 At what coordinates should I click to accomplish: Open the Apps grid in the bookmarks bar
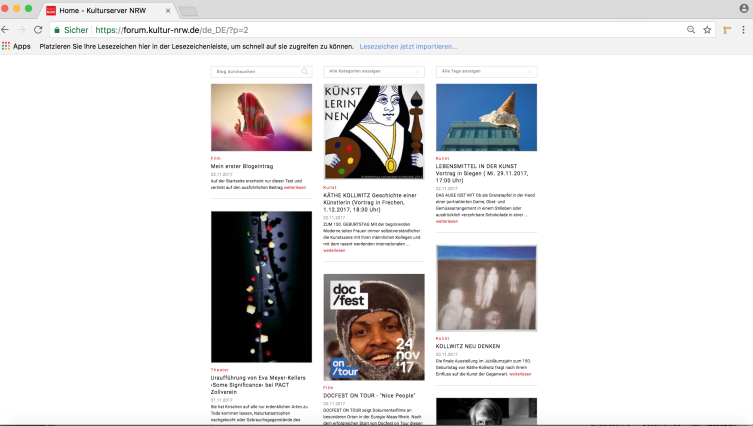click(x=16, y=46)
